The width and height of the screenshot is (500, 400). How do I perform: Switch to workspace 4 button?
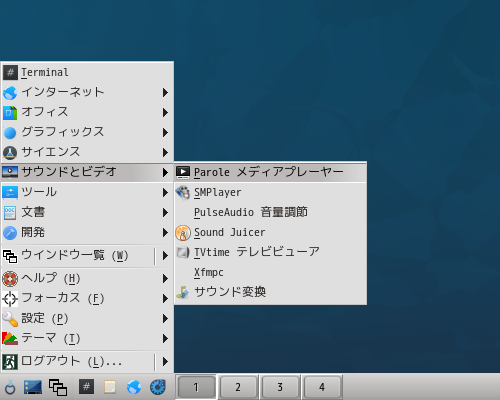pyautogui.click(x=322, y=387)
